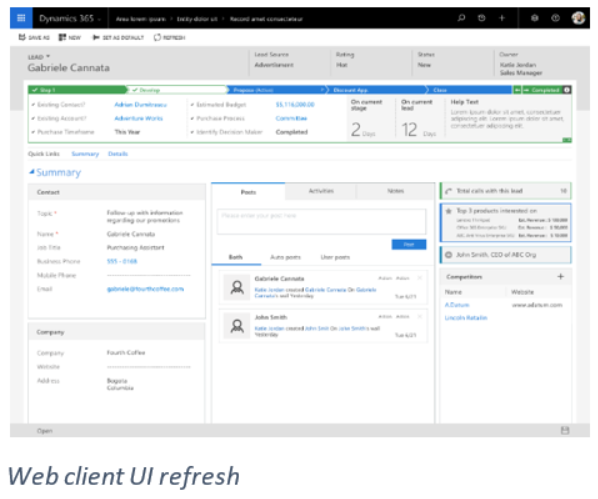Image resolution: width=598 pixels, height=499 pixels.
Task: Click Gabriele Cannata post avatar icon
Action: (237, 287)
